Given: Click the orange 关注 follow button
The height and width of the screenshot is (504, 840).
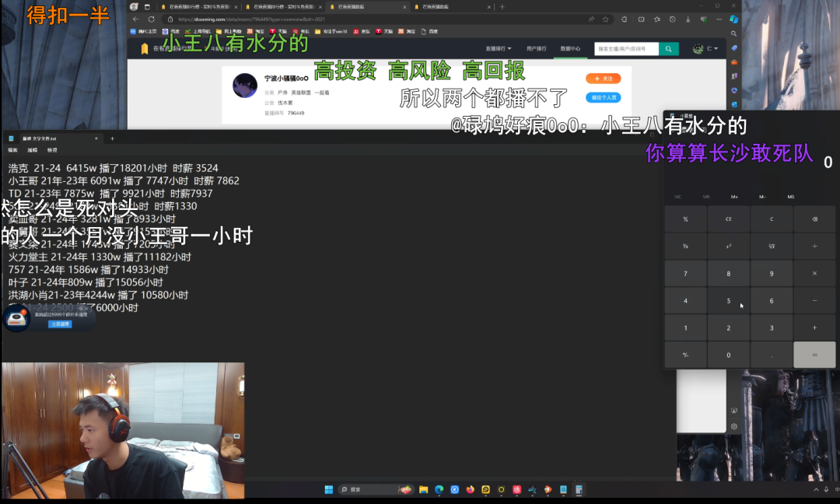Looking at the screenshot, I should (604, 79).
